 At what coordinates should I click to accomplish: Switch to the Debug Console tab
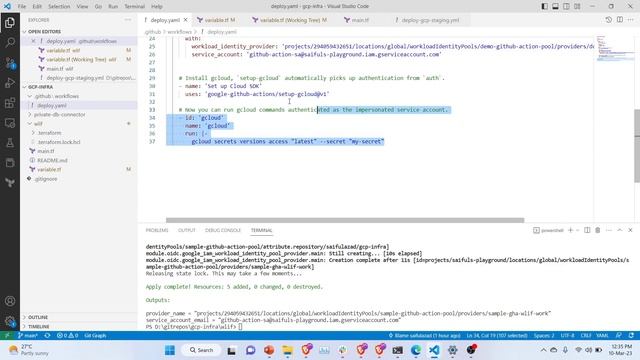click(x=223, y=230)
